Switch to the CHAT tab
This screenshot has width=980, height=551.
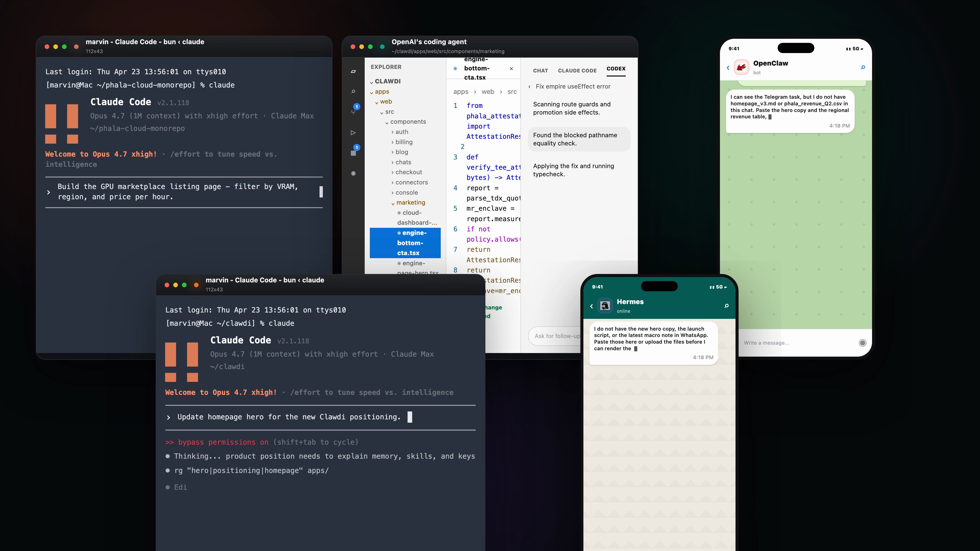click(x=540, y=71)
